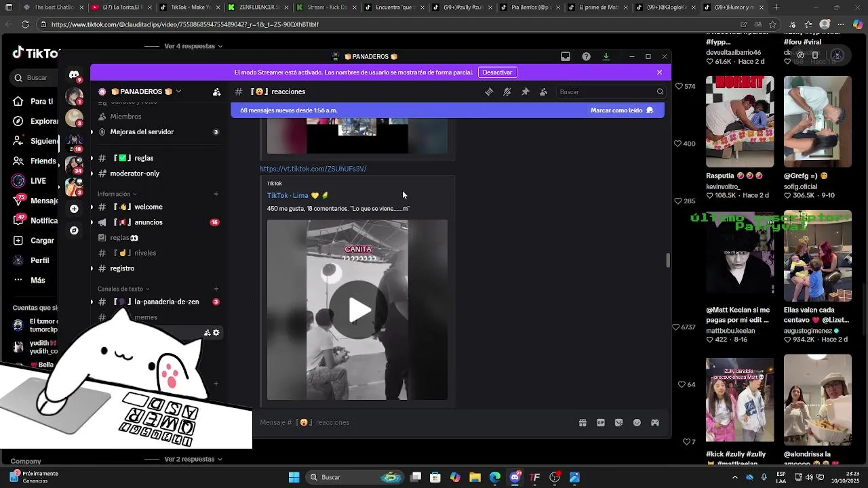
Task: Collapse the Información category
Action: (x=117, y=194)
